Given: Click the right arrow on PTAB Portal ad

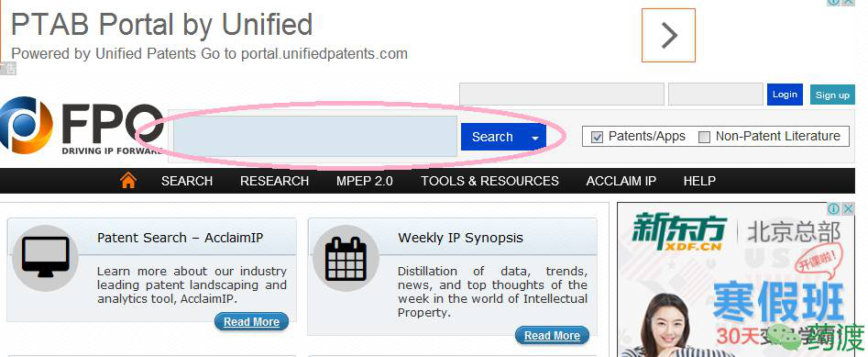Looking at the screenshot, I should [668, 36].
